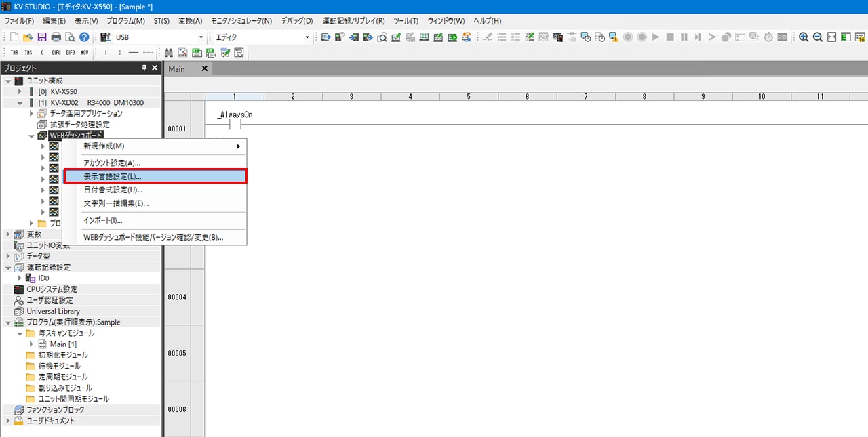The image size is (868, 437).
Task: Expand the [0] KV-X550 unit node
Action: tap(20, 91)
